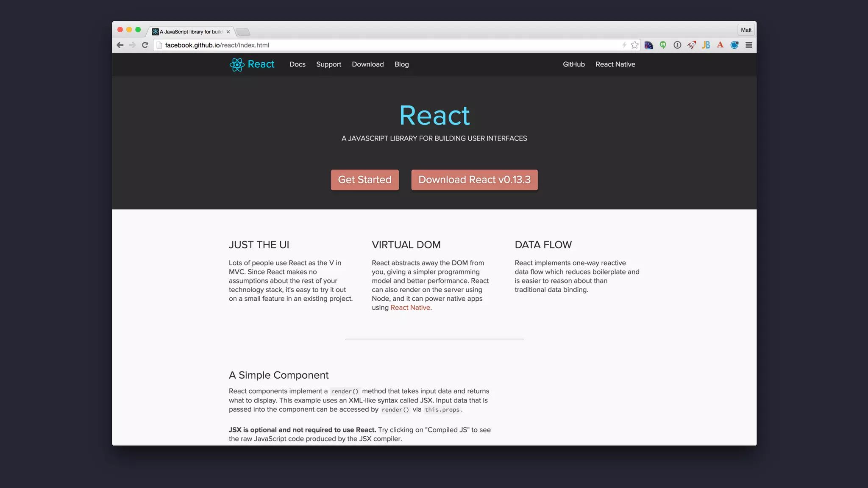
Task: Close the JavaScript library tab
Action: point(228,32)
